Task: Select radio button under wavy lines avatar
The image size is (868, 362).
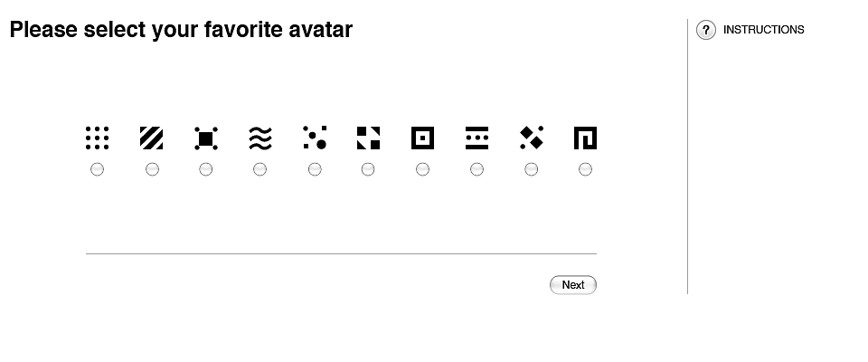Action: coord(259,169)
